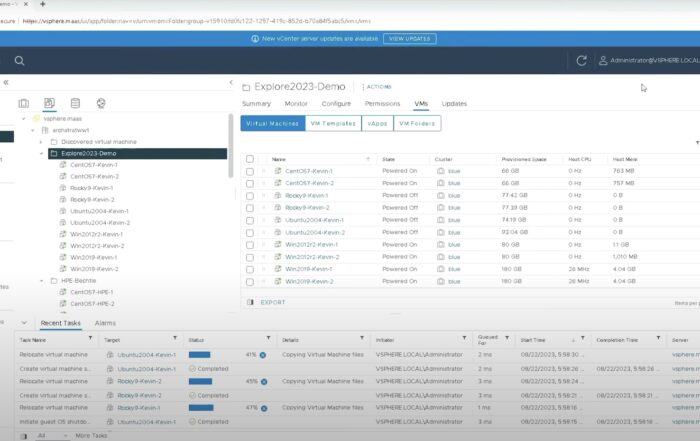The width and height of the screenshot is (700, 441).
Task: Select the VM Templates view button
Action: point(333,123)
